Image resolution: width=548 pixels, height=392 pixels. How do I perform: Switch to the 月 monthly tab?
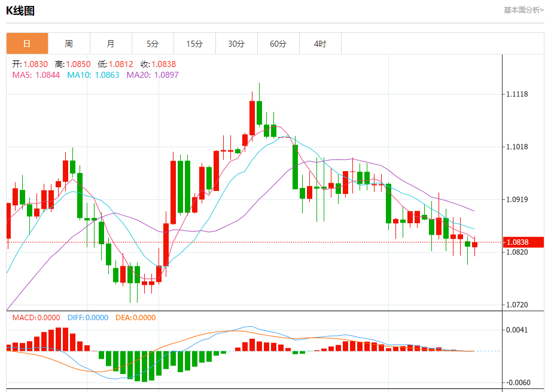[x=111, y=44]
